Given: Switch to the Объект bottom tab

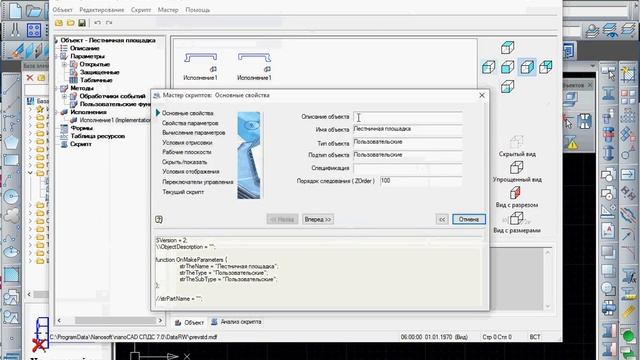Looking at the screenshot, I should point(189,322).
